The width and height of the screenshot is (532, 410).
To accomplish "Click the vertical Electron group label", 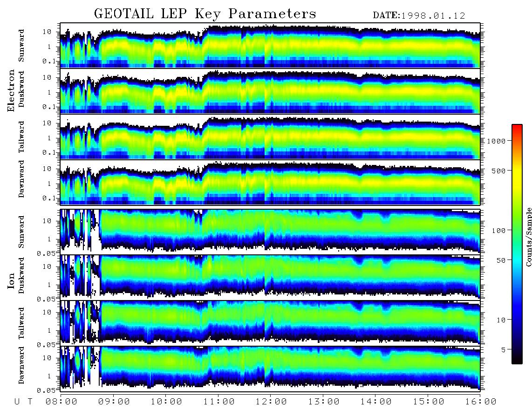I will (11, 90).
